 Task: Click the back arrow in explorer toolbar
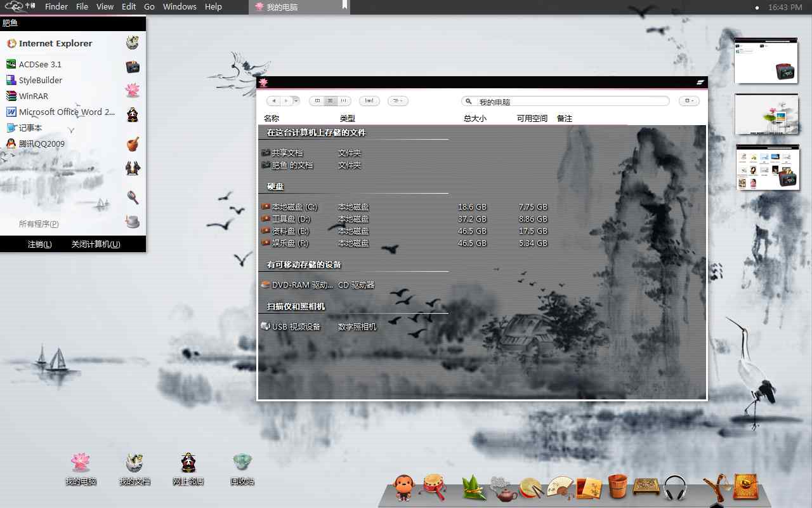tap(273, 101)
